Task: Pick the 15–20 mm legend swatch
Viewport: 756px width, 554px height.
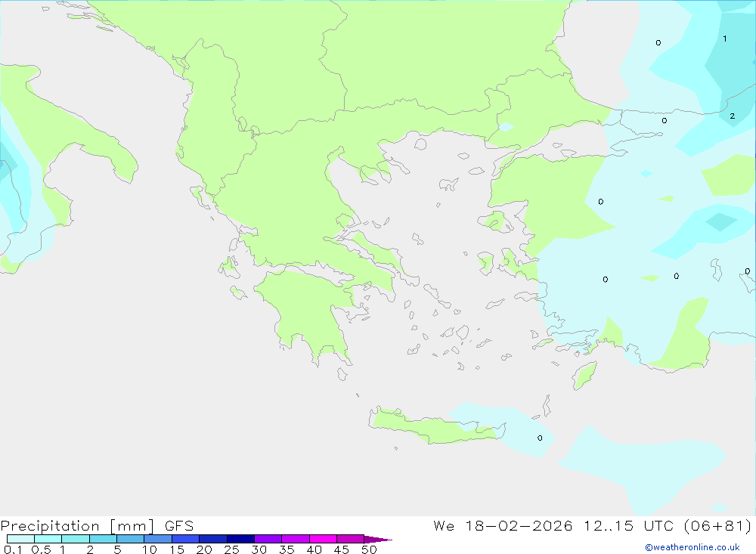Action: coord(186,539)
